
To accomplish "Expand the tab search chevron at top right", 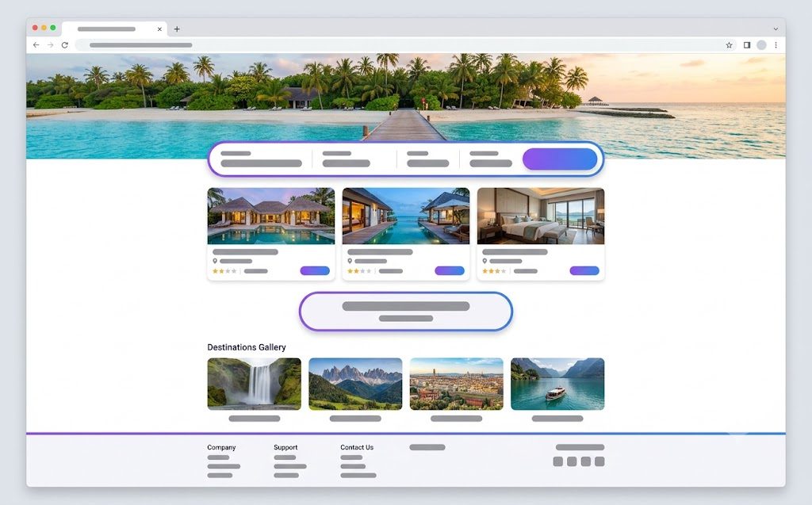I will (776, 29).
